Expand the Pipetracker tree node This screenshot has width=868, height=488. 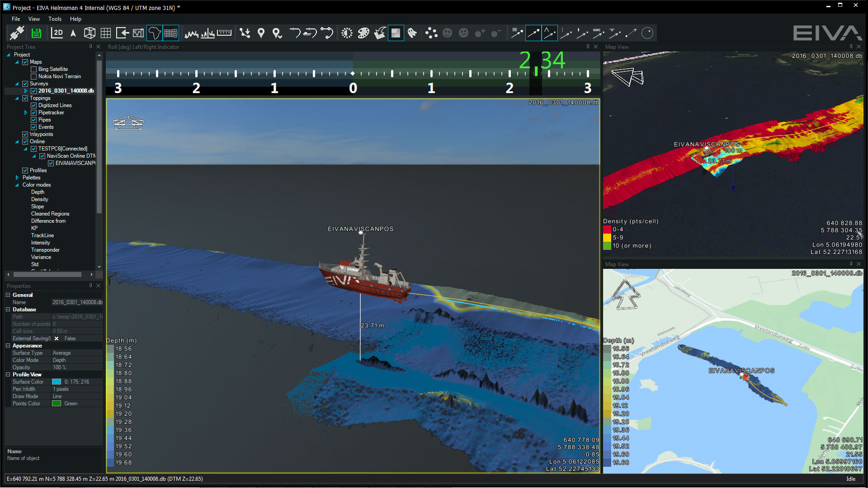26,113
